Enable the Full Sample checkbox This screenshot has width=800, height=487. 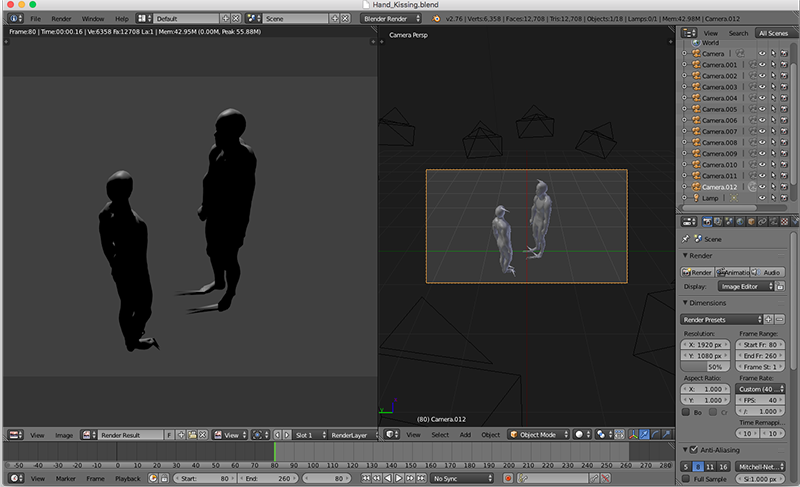click(688, 481)
